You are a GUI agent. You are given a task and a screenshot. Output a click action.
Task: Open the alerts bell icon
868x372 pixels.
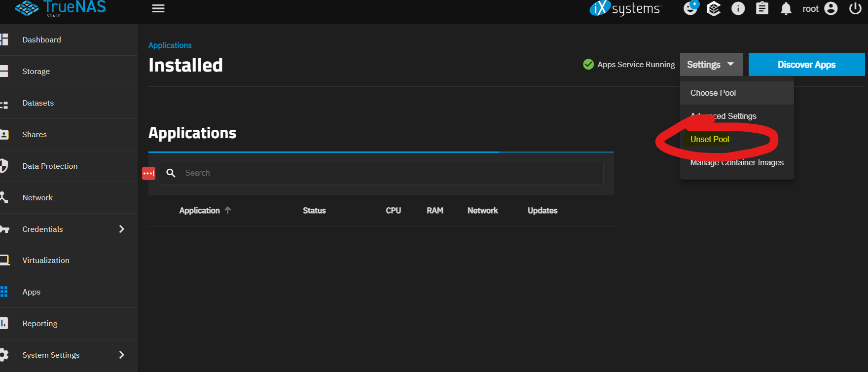click(x=786, y=9)
